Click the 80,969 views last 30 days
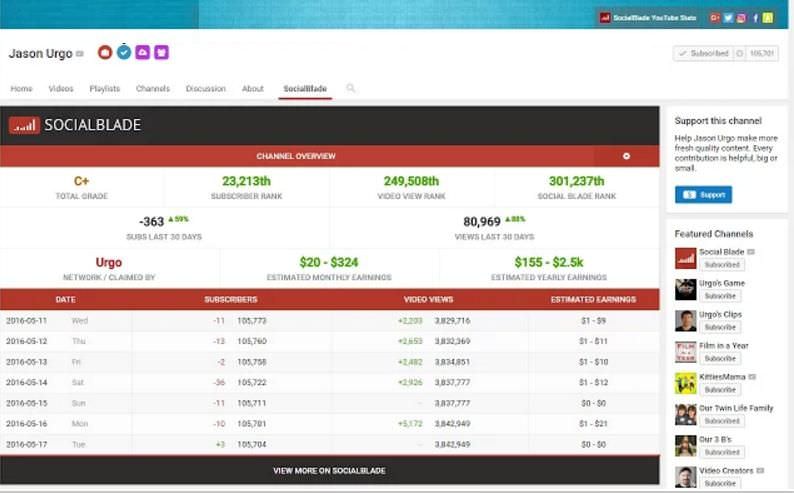 (482, 222)
